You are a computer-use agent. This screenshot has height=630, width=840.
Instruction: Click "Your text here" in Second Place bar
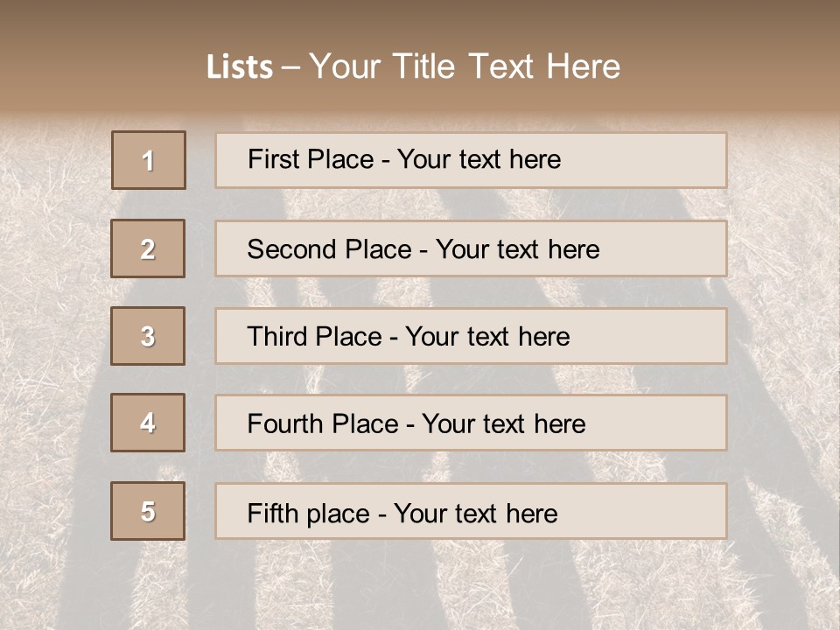pyautogui.click(x=517, y=249)
